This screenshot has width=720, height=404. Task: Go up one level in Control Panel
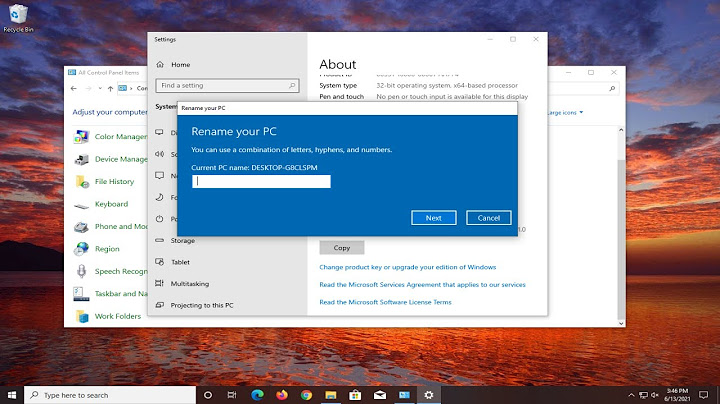point(110,88)
